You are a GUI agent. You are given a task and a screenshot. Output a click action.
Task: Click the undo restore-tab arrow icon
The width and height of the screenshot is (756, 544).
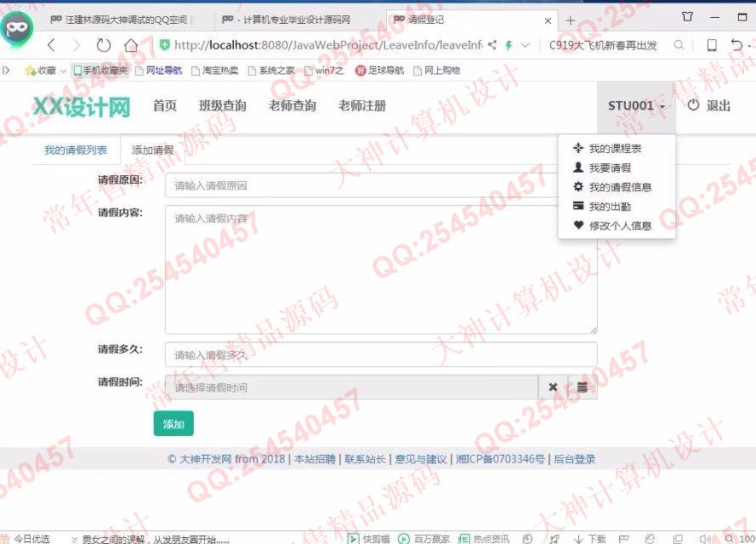[736, 45]
